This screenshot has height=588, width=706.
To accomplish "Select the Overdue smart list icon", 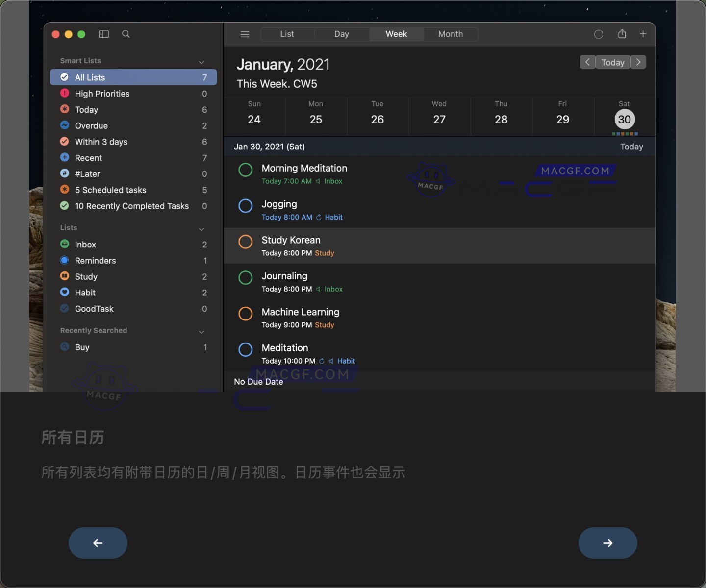I will click(x=65, y=125).
